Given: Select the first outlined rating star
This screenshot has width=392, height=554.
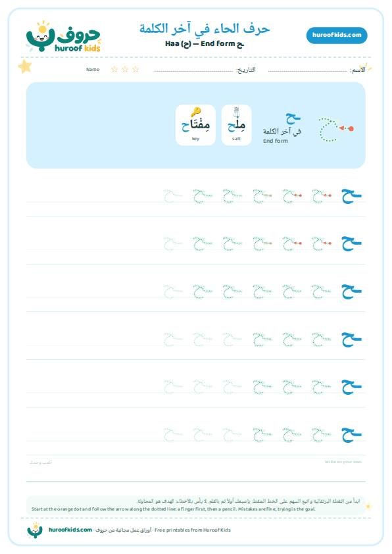Looking at the screenshot, I should coord(114,69).
